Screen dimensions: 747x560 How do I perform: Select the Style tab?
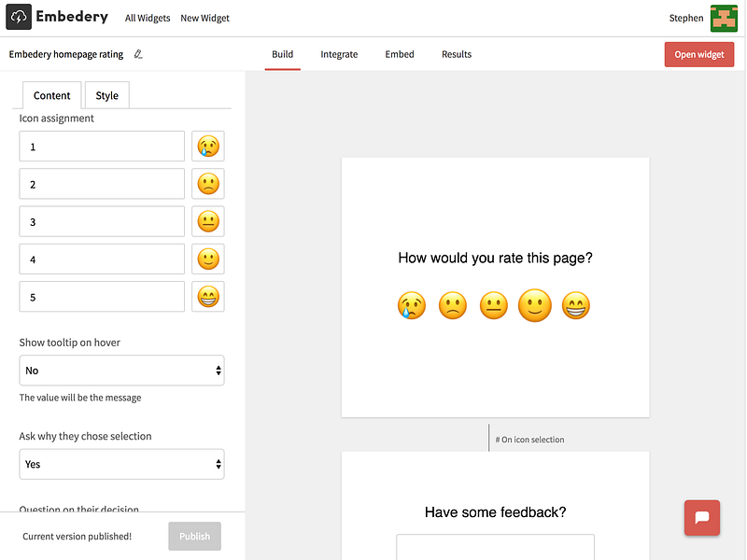click(106, 95)
